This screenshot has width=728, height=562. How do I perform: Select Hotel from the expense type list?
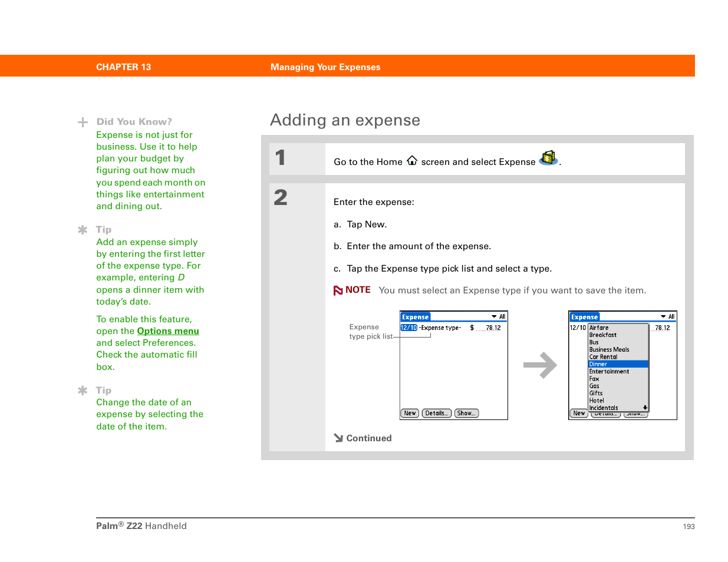[x=618, y=401]
